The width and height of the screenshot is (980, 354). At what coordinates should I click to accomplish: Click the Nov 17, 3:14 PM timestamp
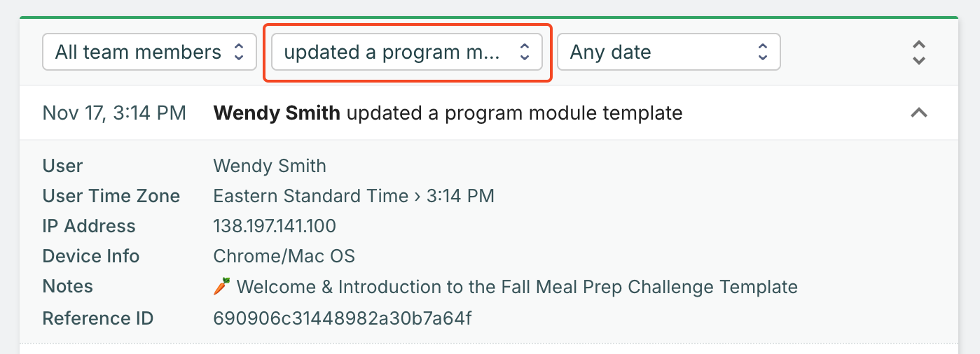point(114,113)
